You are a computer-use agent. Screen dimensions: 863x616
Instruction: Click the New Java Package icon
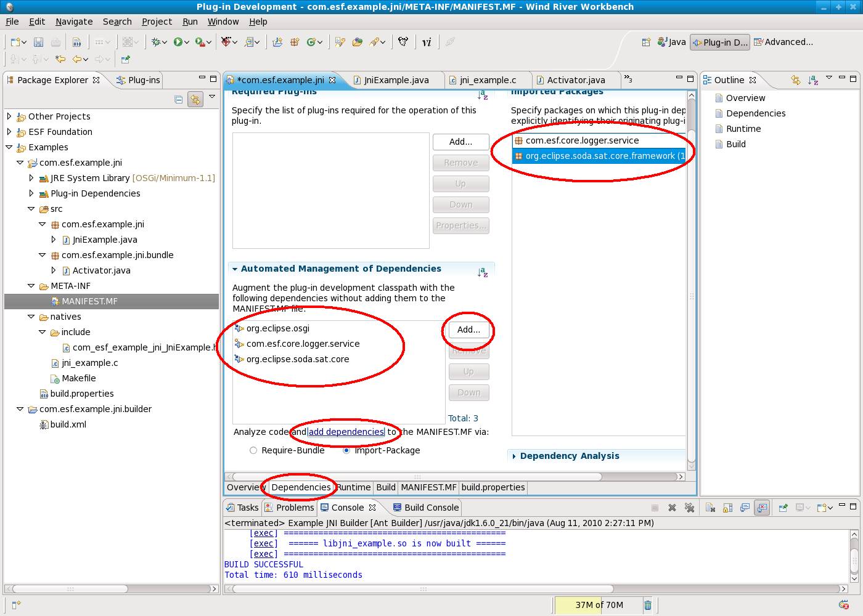pos(277,42)
